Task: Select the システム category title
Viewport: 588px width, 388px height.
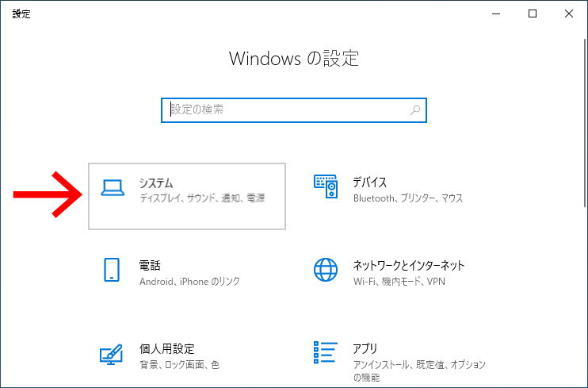Action: click(x=156, y=183)
